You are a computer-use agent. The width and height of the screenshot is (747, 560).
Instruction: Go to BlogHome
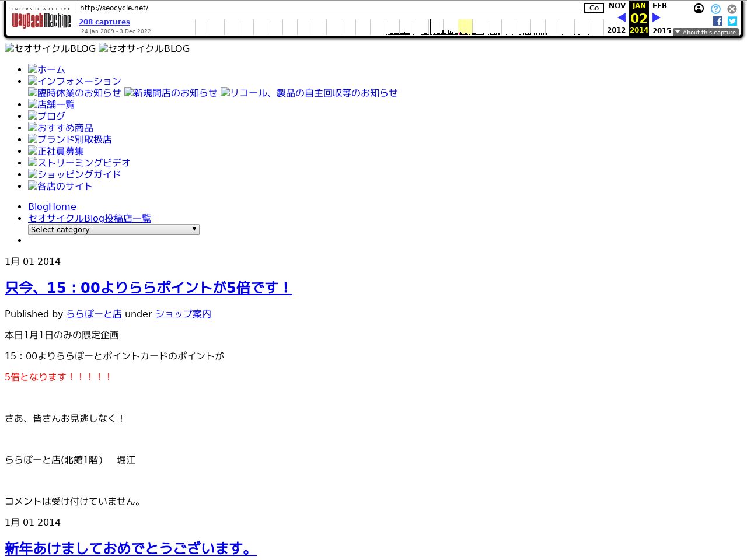coord(52,206)
